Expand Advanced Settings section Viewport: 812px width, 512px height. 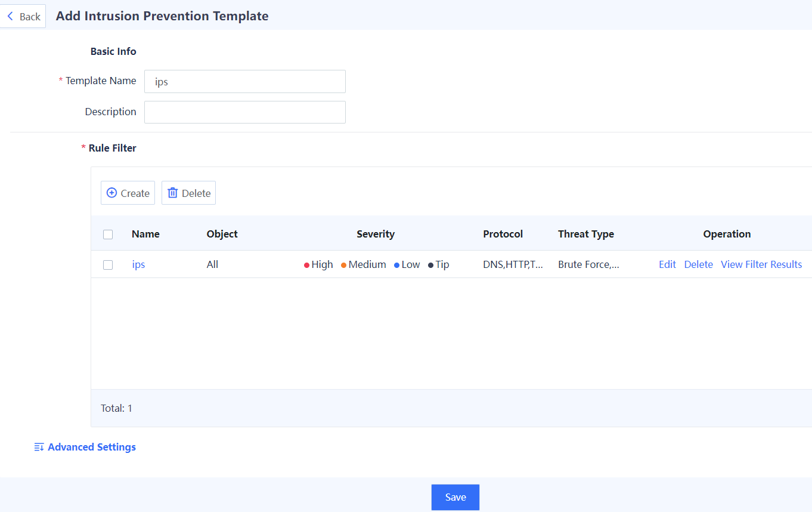[85, 447]
